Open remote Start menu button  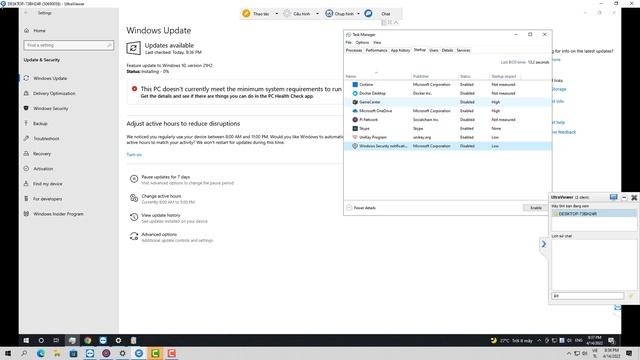coord(26,340)
